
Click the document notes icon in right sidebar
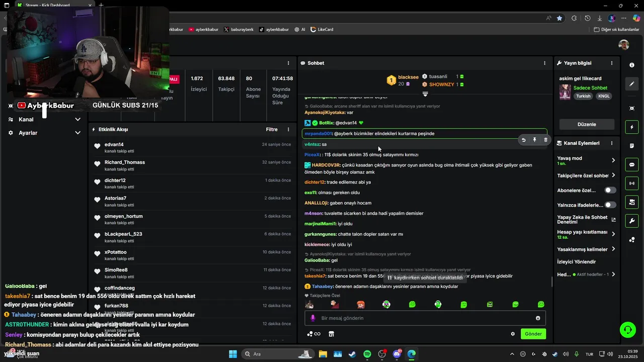tap(631, 146)
